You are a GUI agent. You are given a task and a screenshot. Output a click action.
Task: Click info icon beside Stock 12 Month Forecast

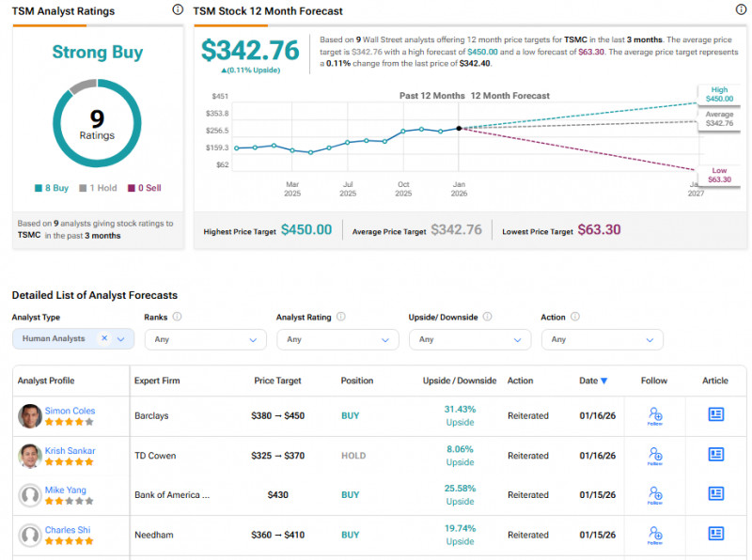pyautogui.click(x=741, y=10)
